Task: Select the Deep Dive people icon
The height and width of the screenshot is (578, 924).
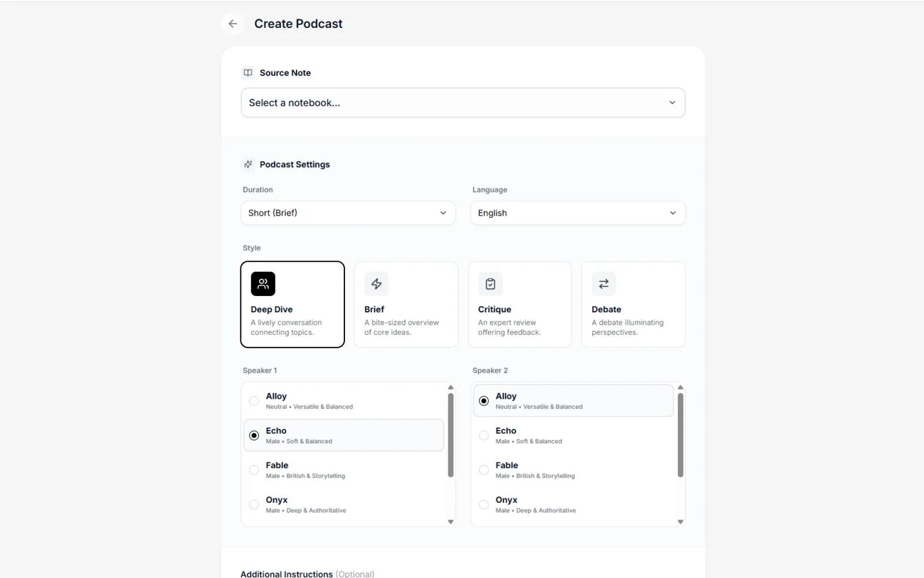Action: tap(263, 284)
